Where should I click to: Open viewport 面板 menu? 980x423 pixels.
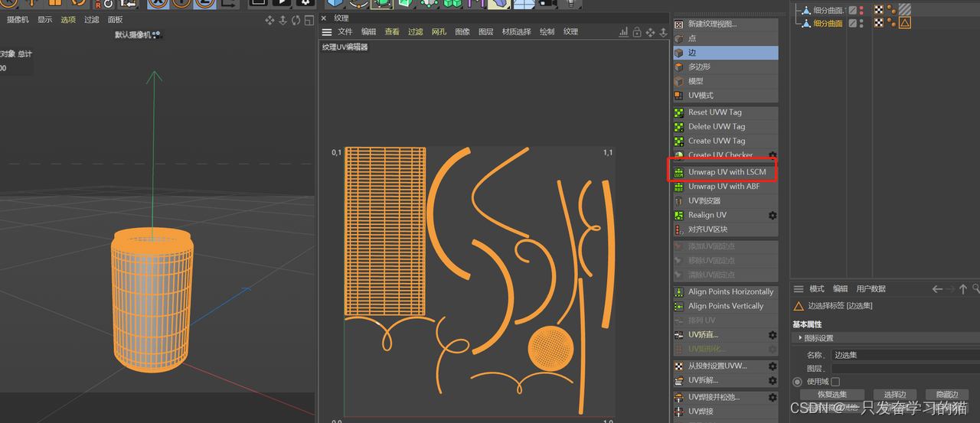(x=115, y=20)
